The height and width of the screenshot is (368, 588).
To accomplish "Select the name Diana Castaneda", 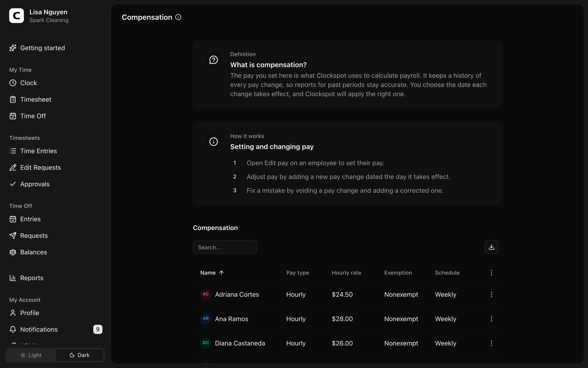I will [x=240, y=343].
